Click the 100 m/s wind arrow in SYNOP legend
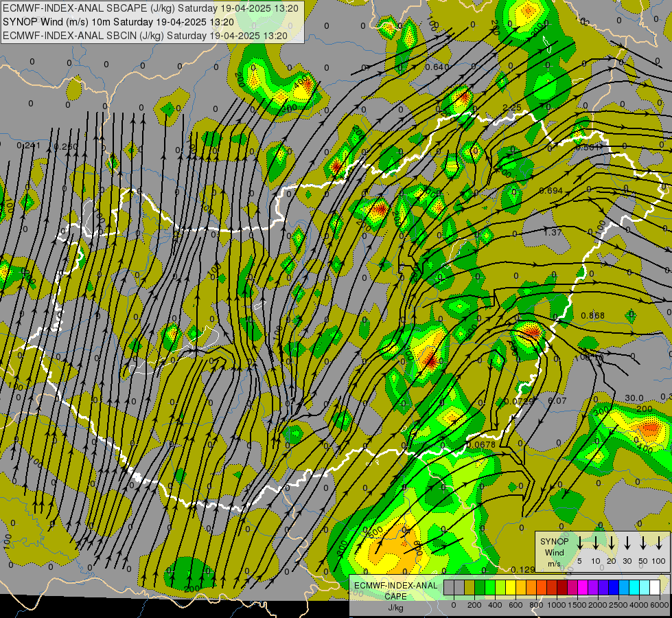 (x=659, y=543)
